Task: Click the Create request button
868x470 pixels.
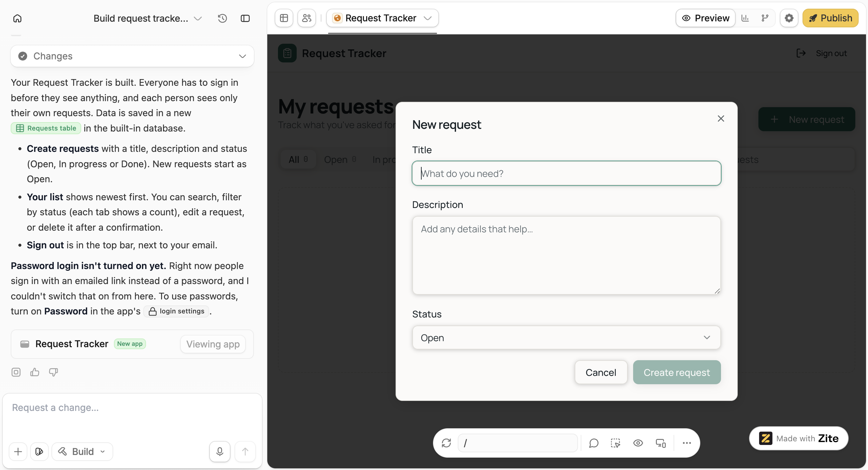Action: pos(677,373)
